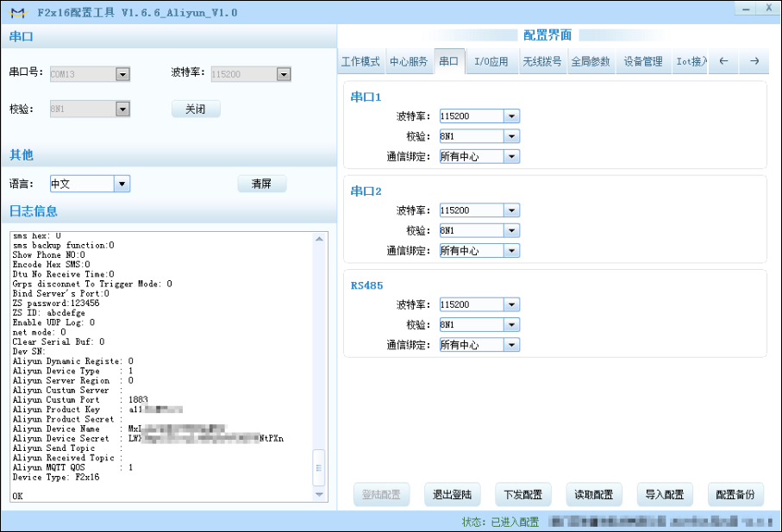Viewport: 782px width, 532px height.
Task: Expand RS485 波特率 dropdown
Action: pos(511,304)
